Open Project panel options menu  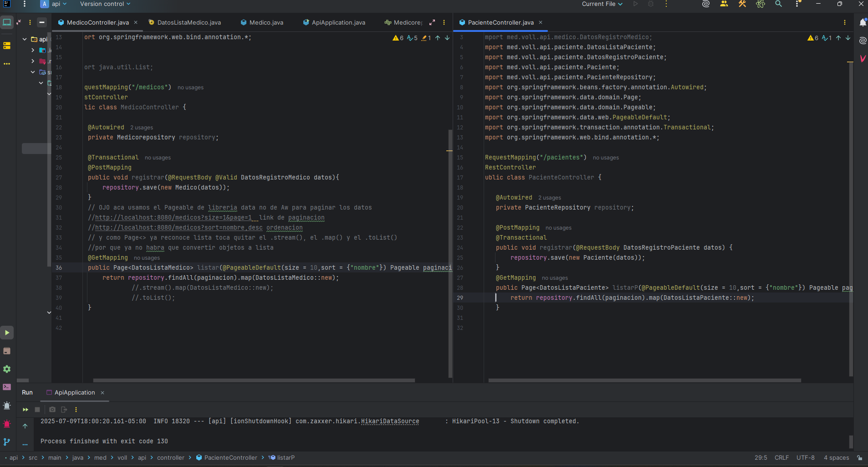click(x=30, y=22)
